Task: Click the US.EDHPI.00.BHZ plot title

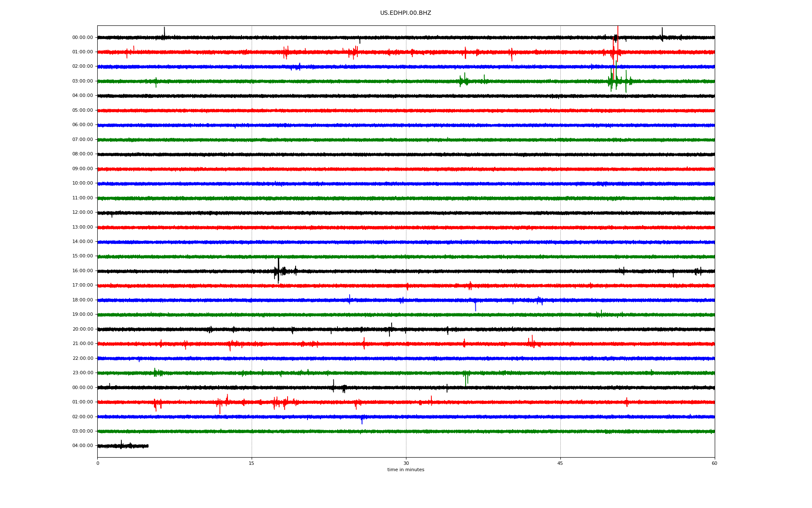Action: (x=405, y=13)
